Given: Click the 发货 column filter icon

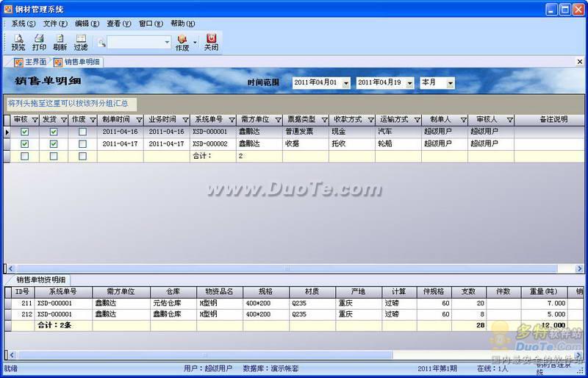Looking at the screenshot, I should 64,120.
